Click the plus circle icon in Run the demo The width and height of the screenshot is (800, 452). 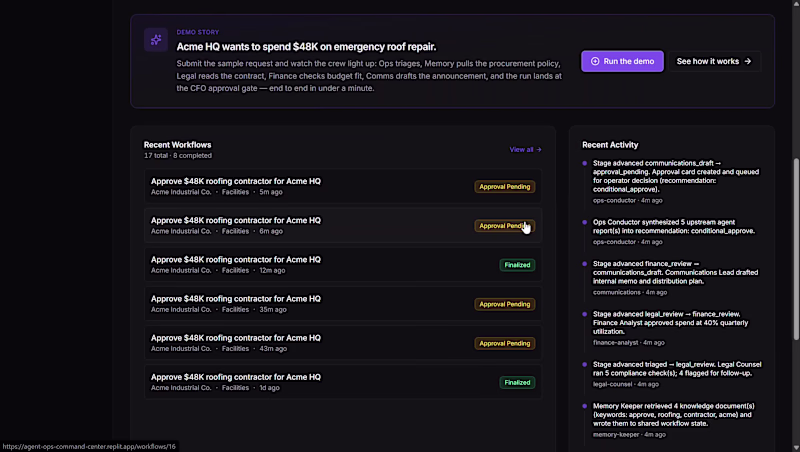coord(595,61)
